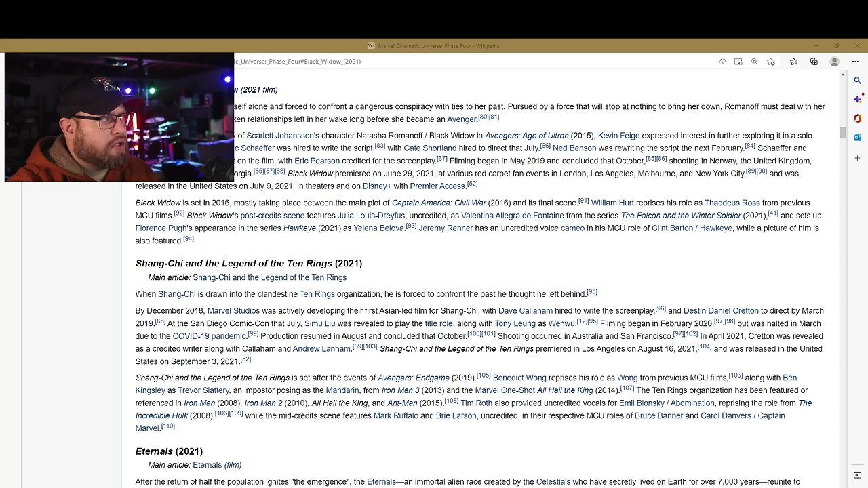868x488 pixels.
Task: Select the Marvel Cinematic Universe: Phase Four tab title
Action: (x=439, y=46)
